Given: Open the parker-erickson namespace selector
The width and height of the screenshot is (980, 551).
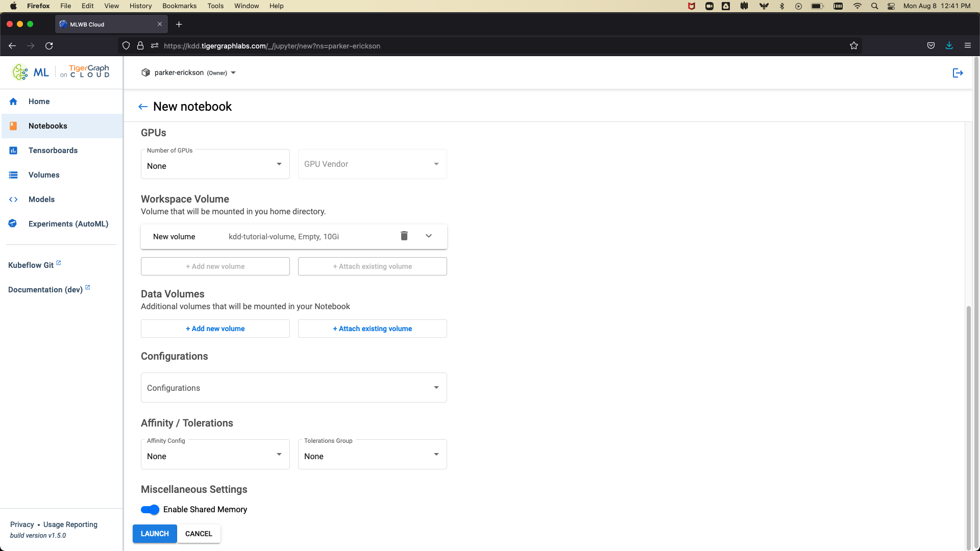Looking at the screenshot, I should 189,73.
